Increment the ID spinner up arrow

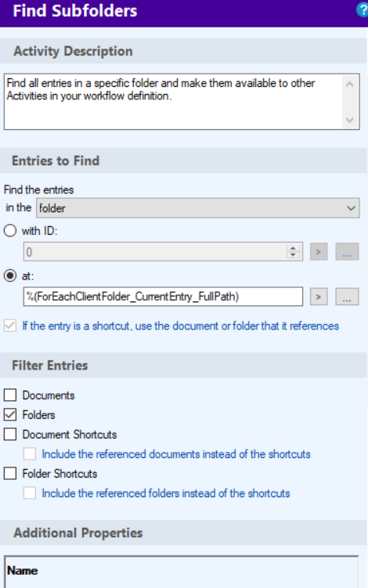(293, 248)
